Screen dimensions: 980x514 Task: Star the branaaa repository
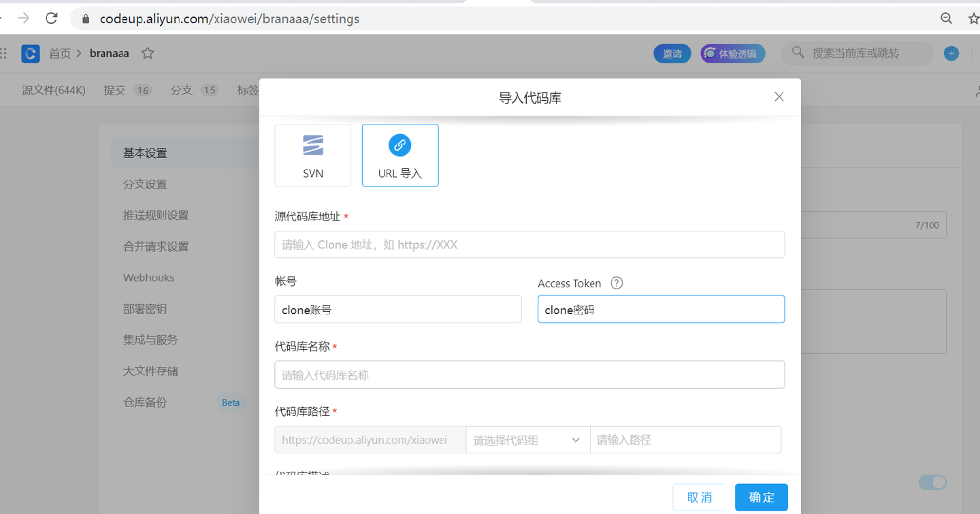[x=148, y=53]
